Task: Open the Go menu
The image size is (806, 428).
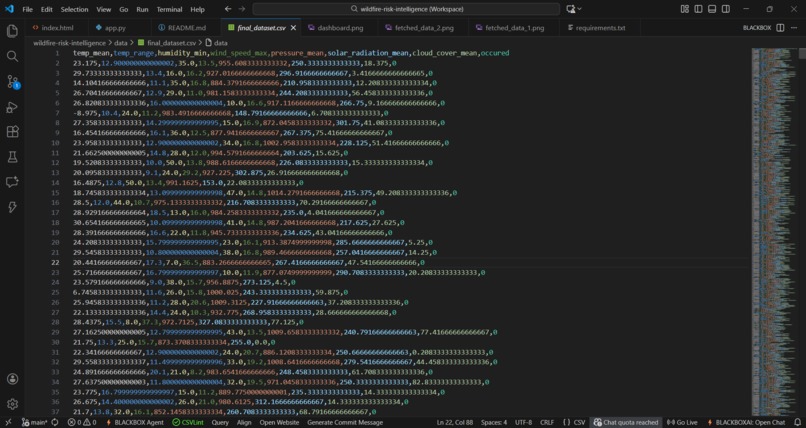Action: (123, 9)
